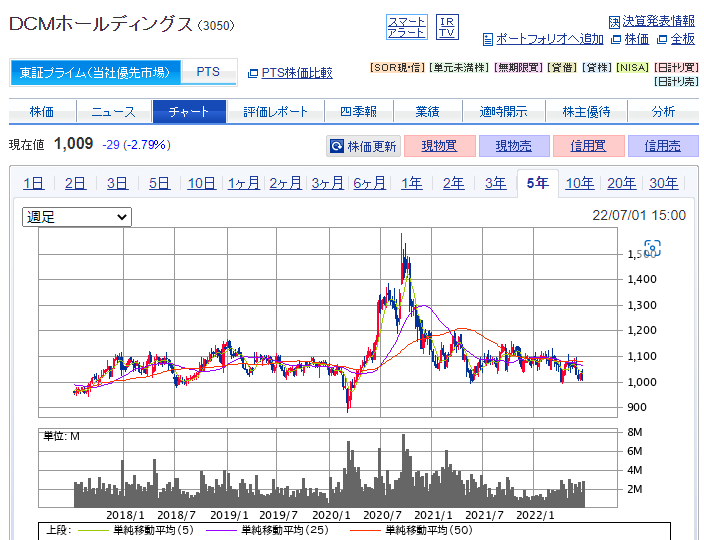Switch to the 株価 tab
This screenshot has height=540, width=704.
42,111
